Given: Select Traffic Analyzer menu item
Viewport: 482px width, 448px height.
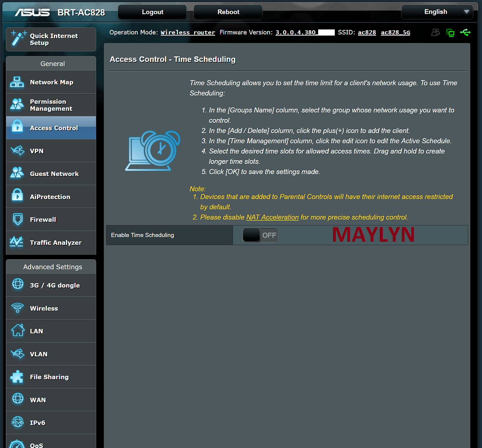Looking at the screenshot, I should (x=51, y=243).
